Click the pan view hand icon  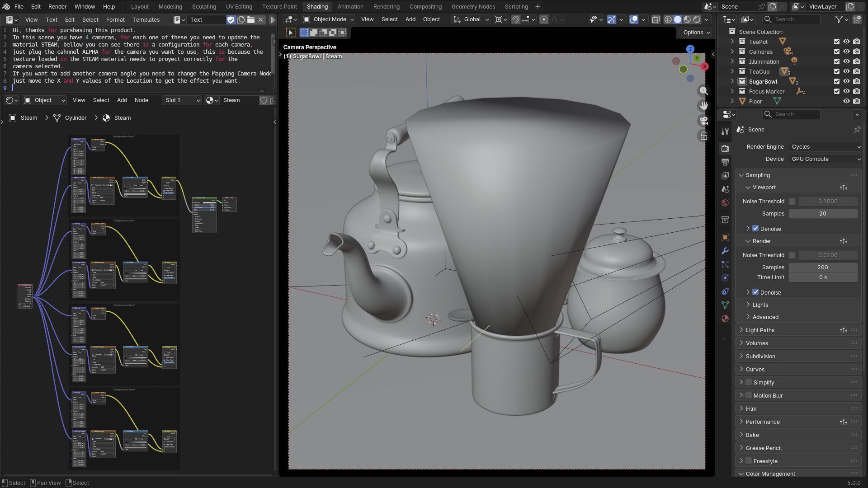click(x=703, y=106)
